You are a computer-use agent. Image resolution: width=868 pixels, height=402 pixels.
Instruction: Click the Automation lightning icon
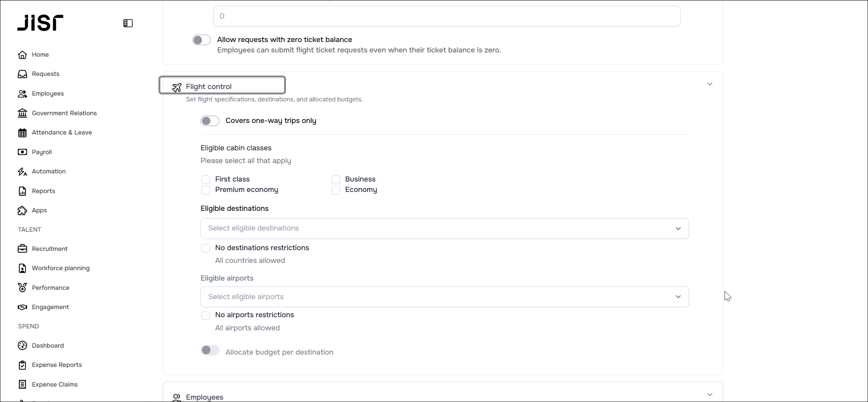click(22, 172)
